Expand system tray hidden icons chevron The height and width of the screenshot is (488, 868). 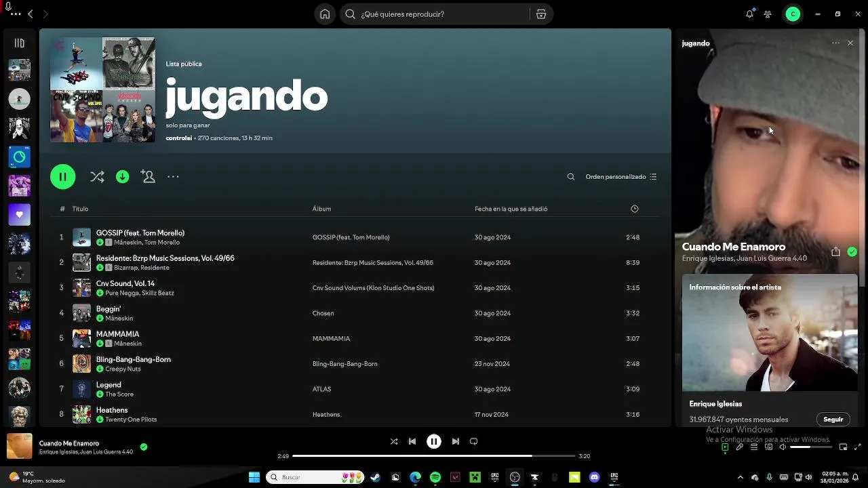click(740, 477)
